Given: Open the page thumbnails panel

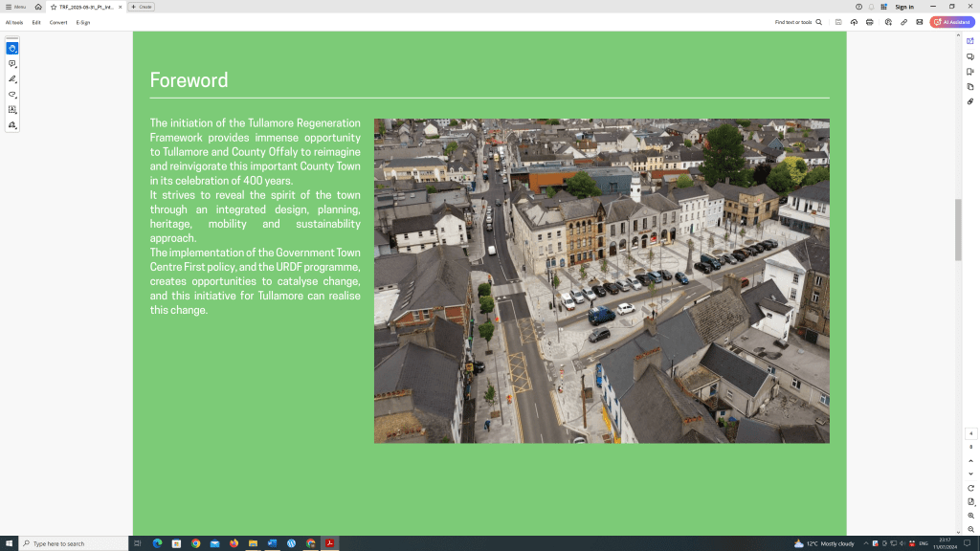Looking at the screenshot, I should [970, 86].
